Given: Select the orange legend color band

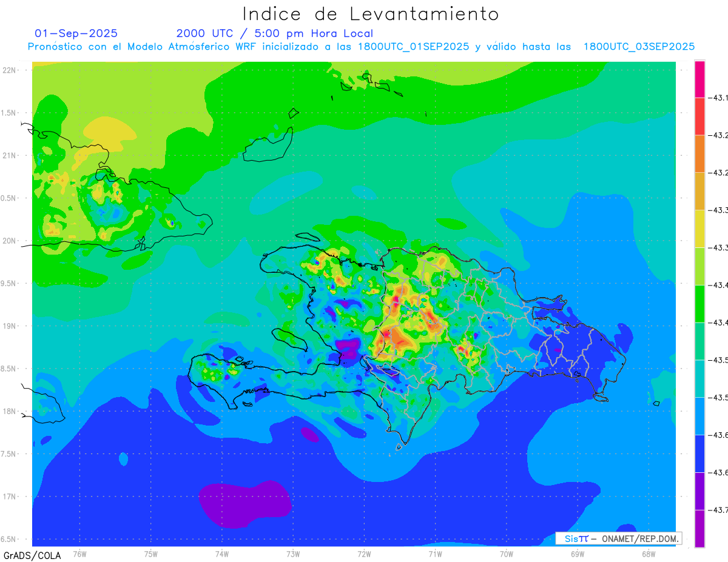Looking at the screenshot, I should click(699, 153).
